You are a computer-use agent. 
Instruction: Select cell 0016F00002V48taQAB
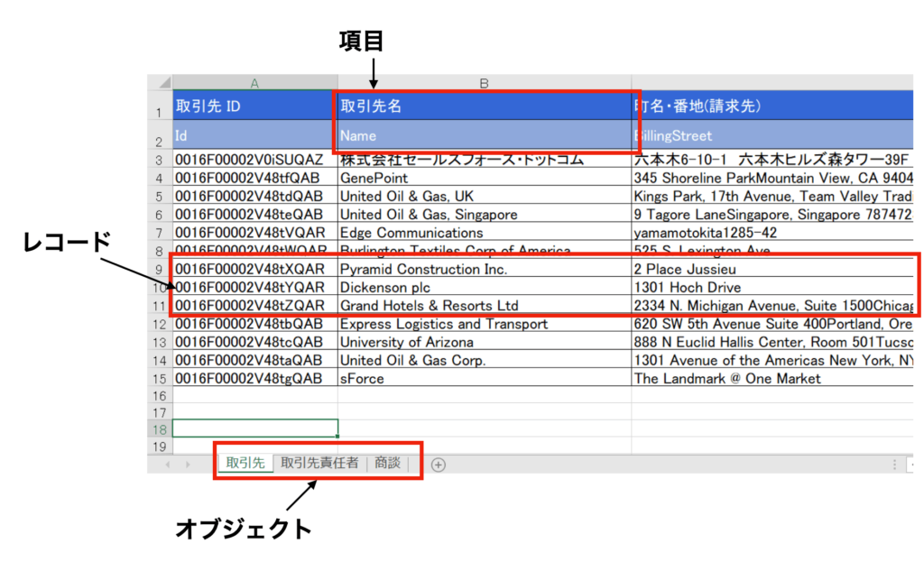255,360
